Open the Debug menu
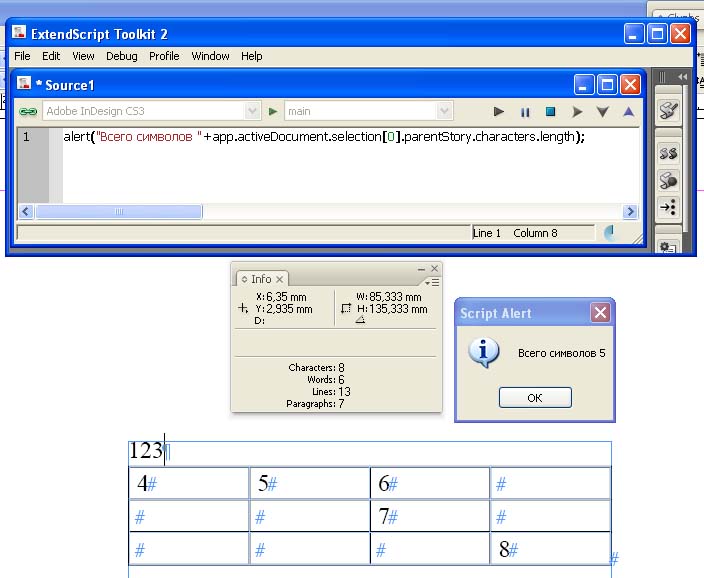Viewport: 704px width, 578px height. click(122, 56)
